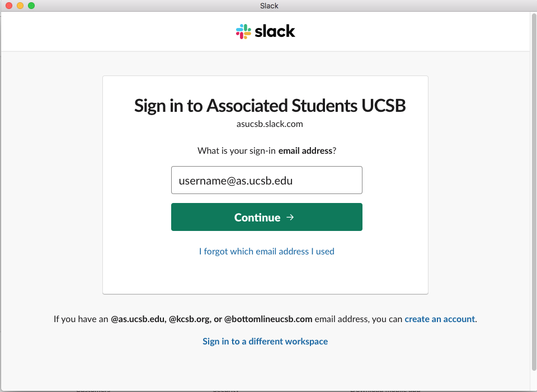Click the slack wordmark in header
This screenshot has width=537, height=392.
[275, 31]
